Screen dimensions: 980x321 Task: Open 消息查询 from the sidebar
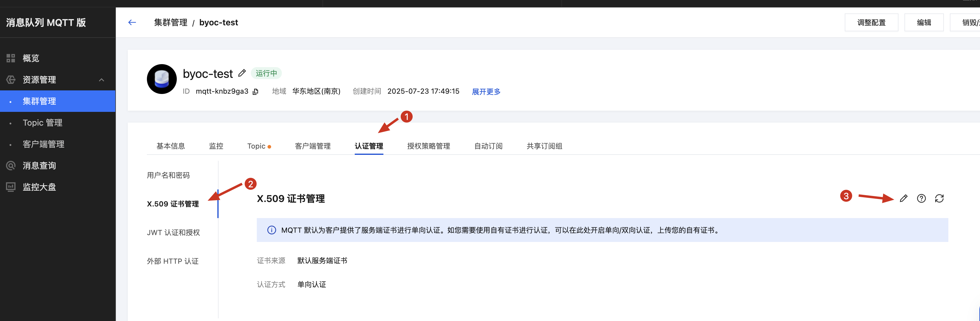39,166
